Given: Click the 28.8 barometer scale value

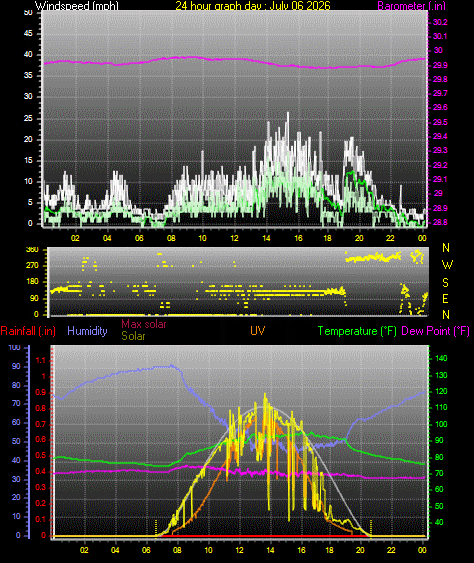Looking at the screenshot, I should click(440, 222).
